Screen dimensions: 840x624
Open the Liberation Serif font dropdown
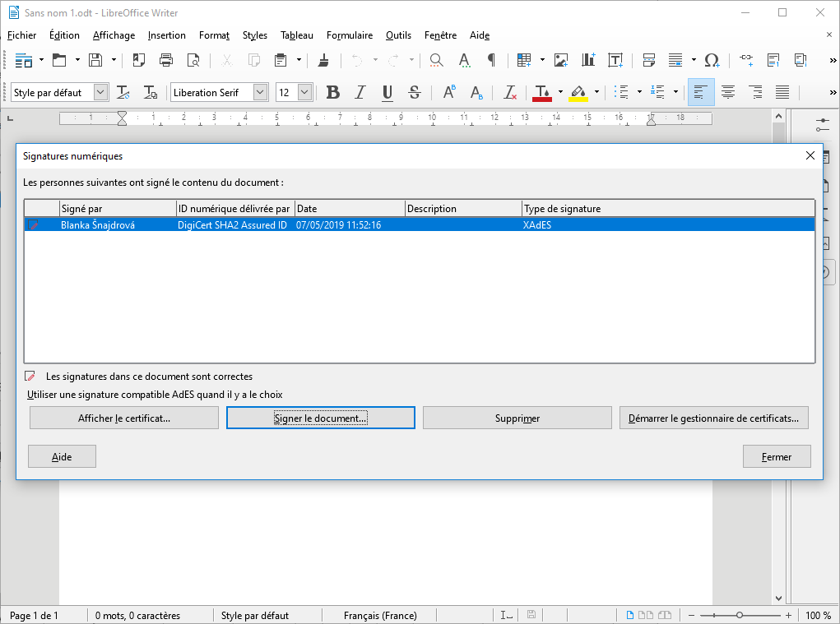[x=260, y=92]
